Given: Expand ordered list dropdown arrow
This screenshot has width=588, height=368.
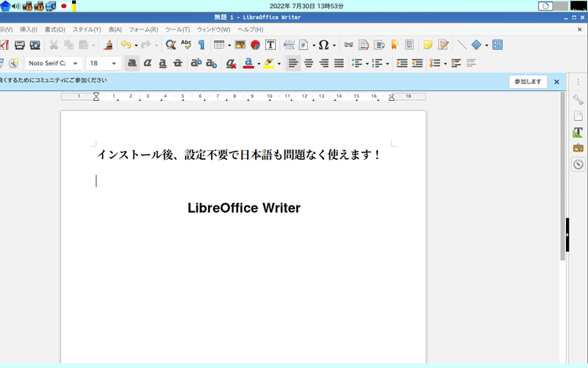Looking at the screenshot, I should pyautogui.click(x=387, y=63).
